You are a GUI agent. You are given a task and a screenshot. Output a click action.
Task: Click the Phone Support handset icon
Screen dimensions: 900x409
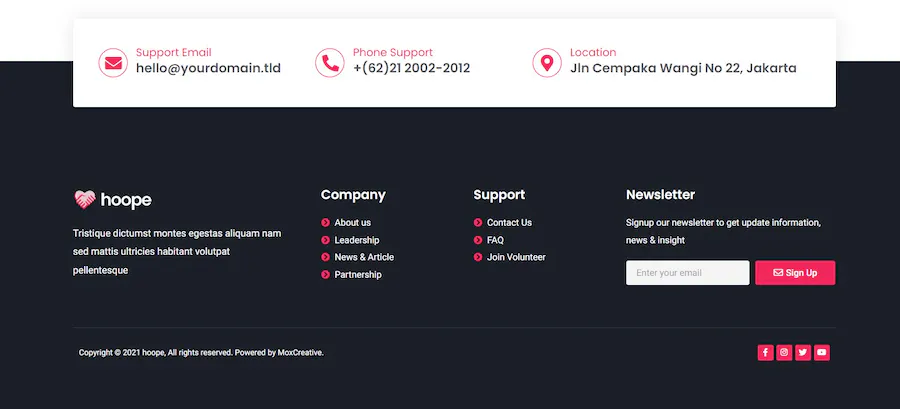(x=330, y=63)
